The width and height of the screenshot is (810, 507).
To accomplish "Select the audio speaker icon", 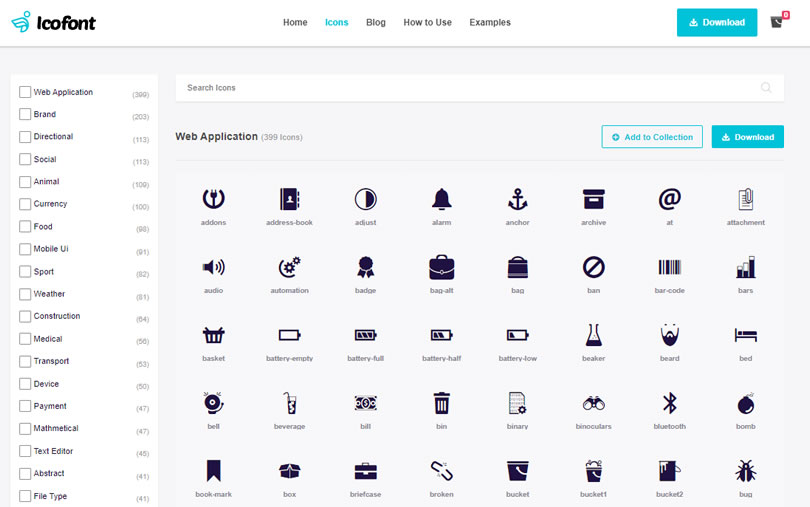I will click(x=213, y=267).
